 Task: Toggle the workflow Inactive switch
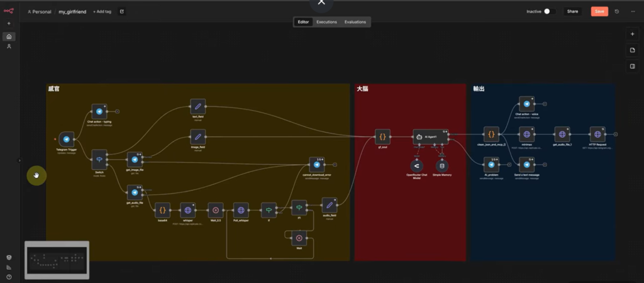pyautogui.click(x=550, y=11)
